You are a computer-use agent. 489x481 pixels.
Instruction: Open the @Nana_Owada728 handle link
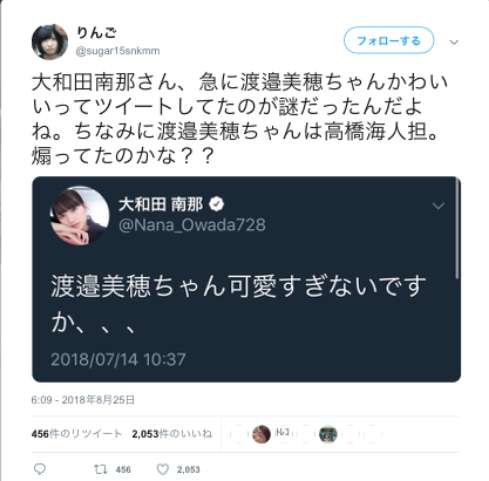tap(192, 224)
